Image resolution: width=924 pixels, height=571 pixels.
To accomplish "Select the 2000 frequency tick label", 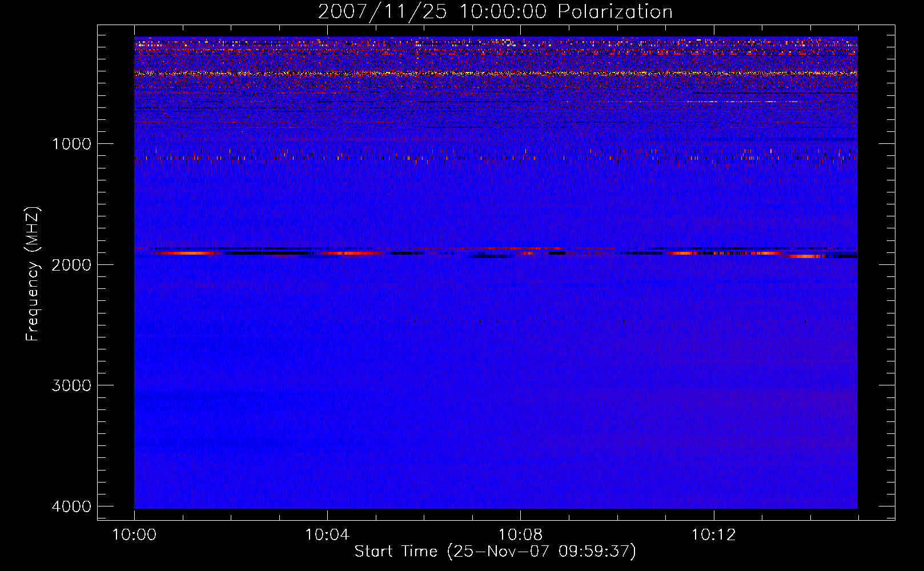I will point(71,264).
